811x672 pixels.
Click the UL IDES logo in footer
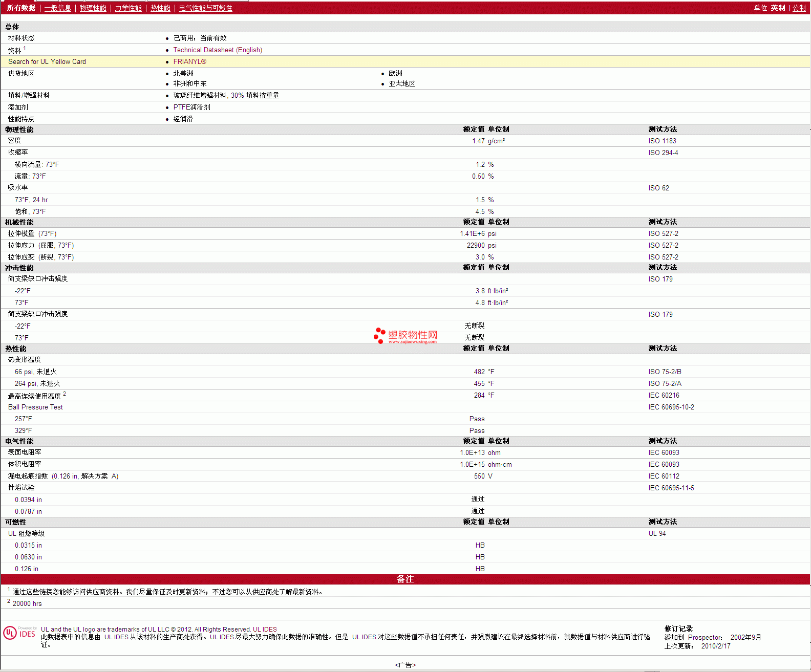click(x=19, y=633)
